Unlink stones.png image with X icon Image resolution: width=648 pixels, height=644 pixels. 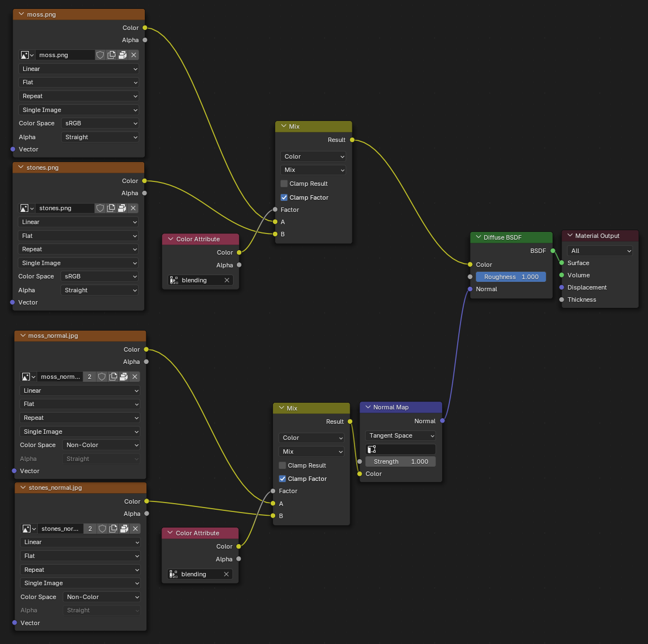[x=133, y=208]
